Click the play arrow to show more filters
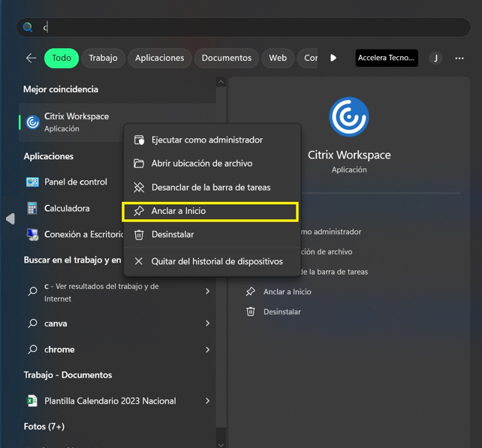The image size is (482, 448). [x=333, y=58]
